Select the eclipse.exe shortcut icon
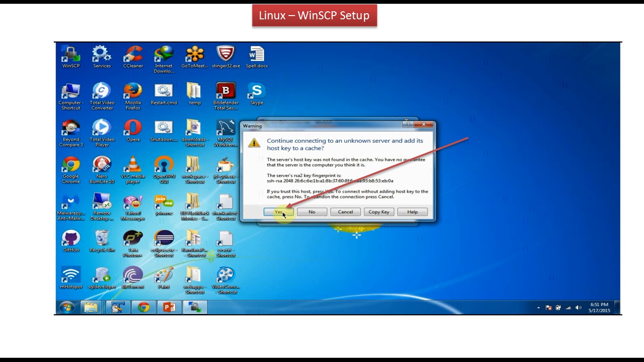The image size is (644, 362). tap(164, 244)
